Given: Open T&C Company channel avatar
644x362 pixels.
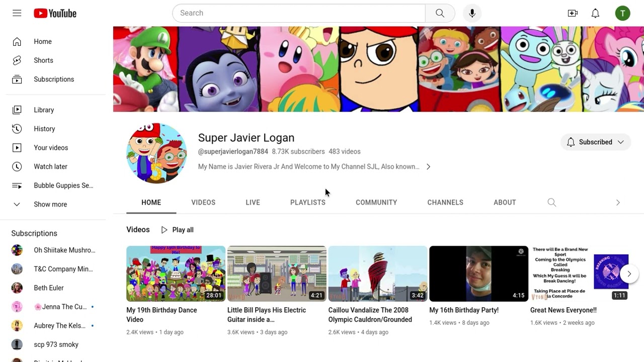Looking at the screenshot, I should point(17,269).
